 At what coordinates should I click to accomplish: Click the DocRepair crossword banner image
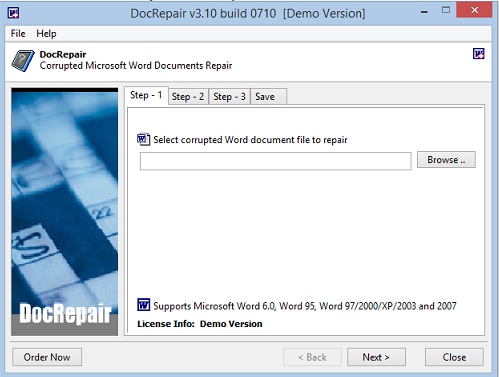click(x=64, y=212)
